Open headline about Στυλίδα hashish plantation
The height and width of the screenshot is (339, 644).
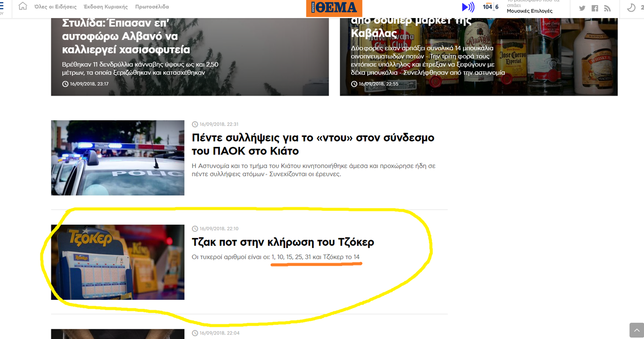[126, 36]
